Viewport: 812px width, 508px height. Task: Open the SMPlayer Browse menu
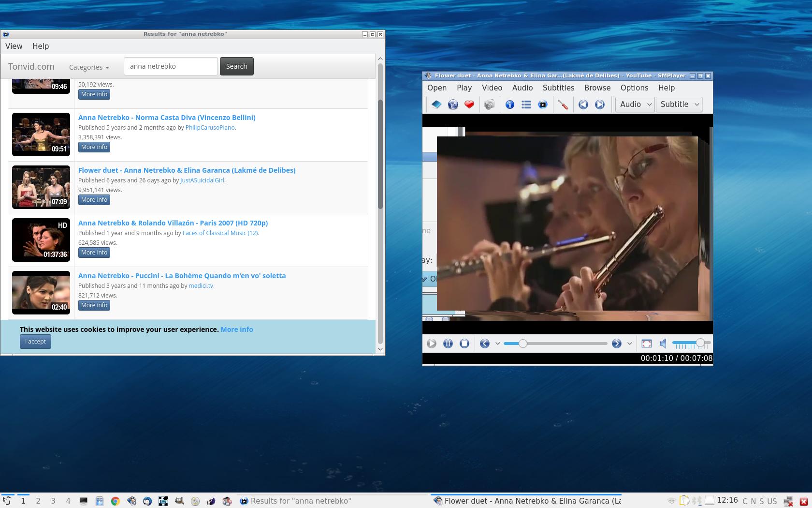click(x=597, y=88)
